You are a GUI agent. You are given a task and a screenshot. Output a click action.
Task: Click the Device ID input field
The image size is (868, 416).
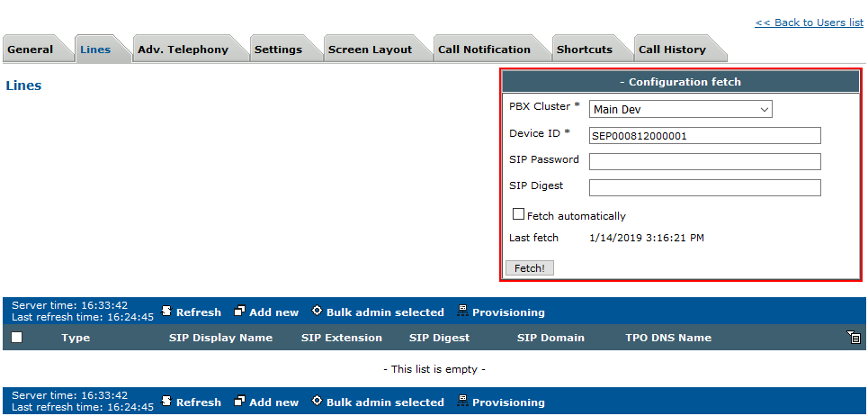(704, 136)
